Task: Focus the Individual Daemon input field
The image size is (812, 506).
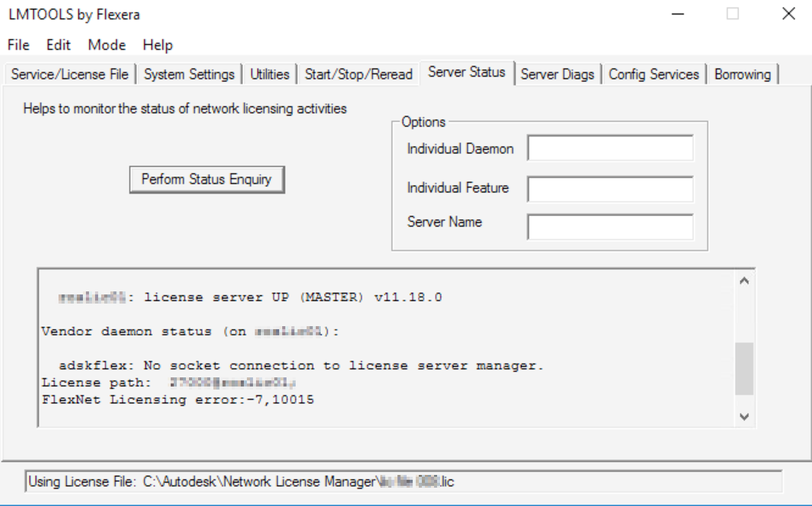Action: pos(610,148)
